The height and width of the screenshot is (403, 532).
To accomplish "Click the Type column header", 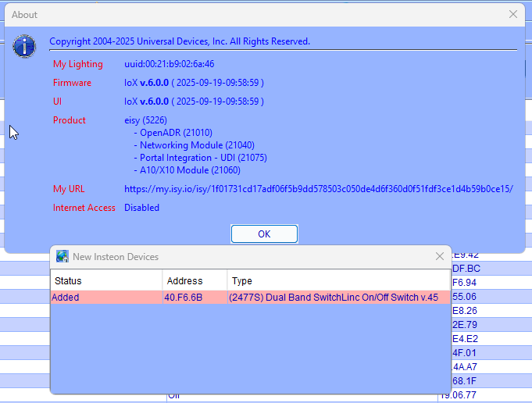I will tap(338, 280).
